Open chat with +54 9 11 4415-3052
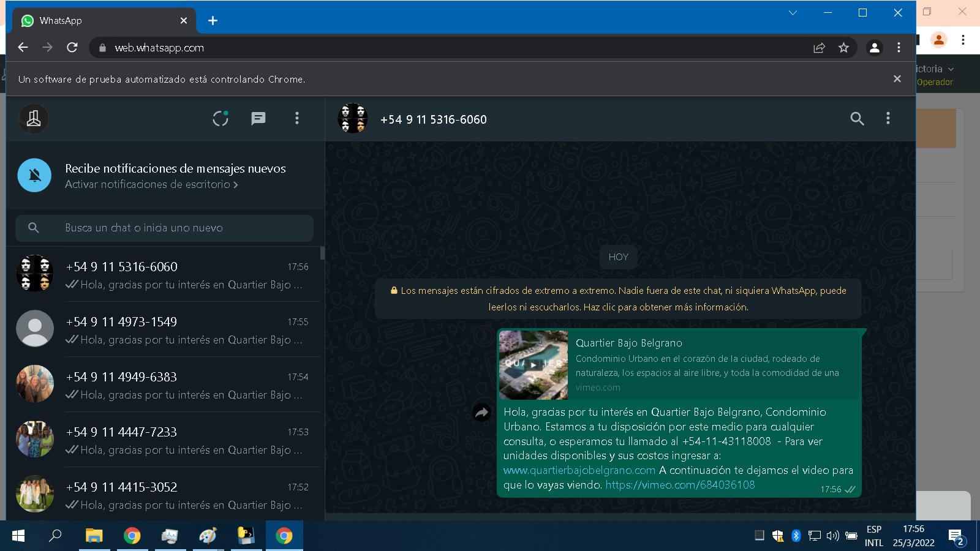980x551 pixels. point(164,493)
